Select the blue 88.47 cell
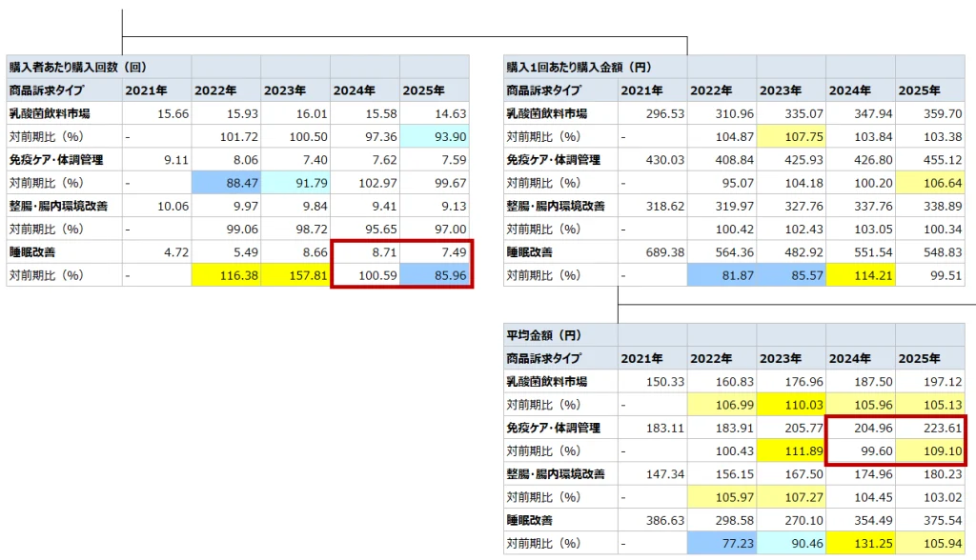This screenshot has width=976, height=560. [226, 183]
